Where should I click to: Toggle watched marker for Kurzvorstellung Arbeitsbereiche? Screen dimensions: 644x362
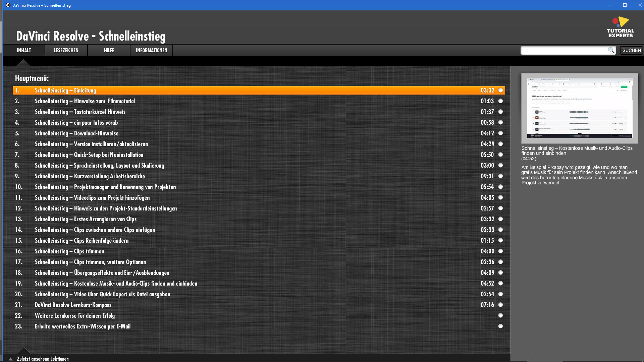click(x=500, y=176)
